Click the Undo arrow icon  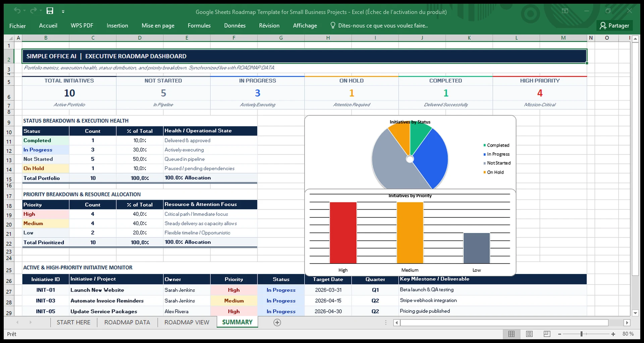click(17, 11)
